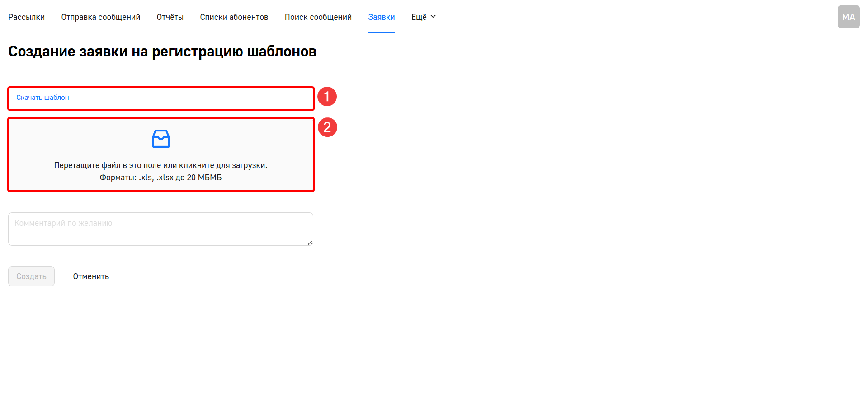Screen dimensions: 868x412
Task: Download the template via Скачать шаблон
Action: (x=42, y=98)
